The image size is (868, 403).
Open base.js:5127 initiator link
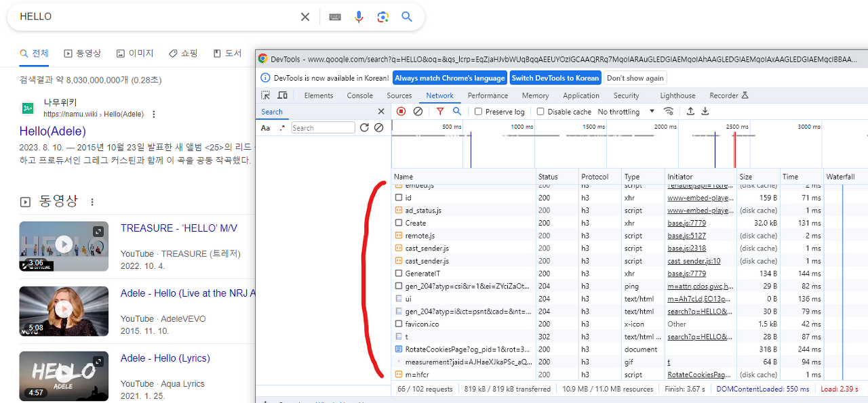pyautogui.click(x=686, y=236)
